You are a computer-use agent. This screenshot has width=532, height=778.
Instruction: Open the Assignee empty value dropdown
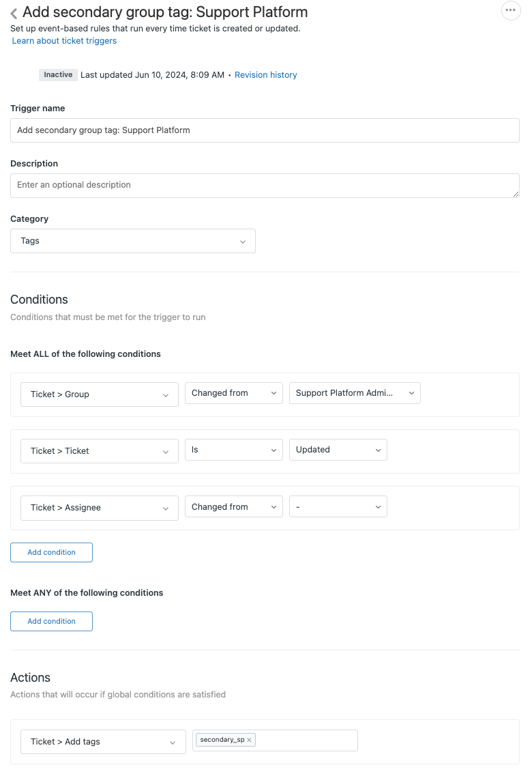click(x=338, y=507)
